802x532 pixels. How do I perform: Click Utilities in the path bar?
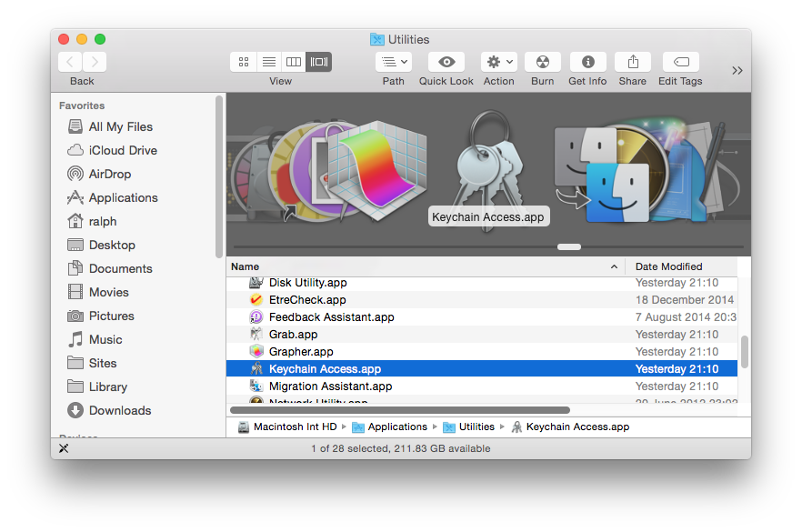[x=468, y=427]
